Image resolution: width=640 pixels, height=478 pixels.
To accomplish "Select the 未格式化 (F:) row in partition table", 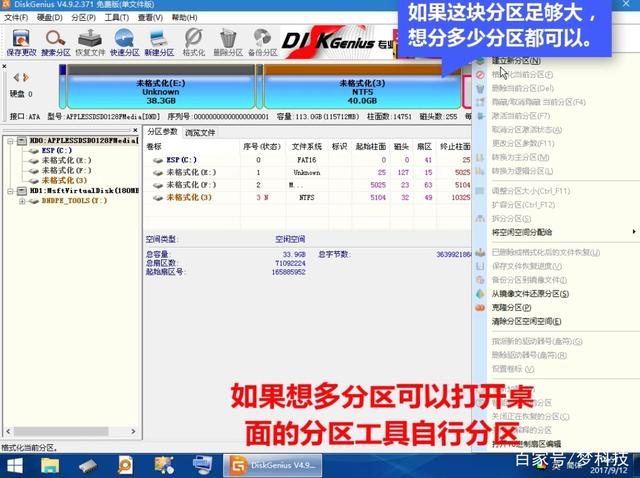I will click(x=308, y=185).
